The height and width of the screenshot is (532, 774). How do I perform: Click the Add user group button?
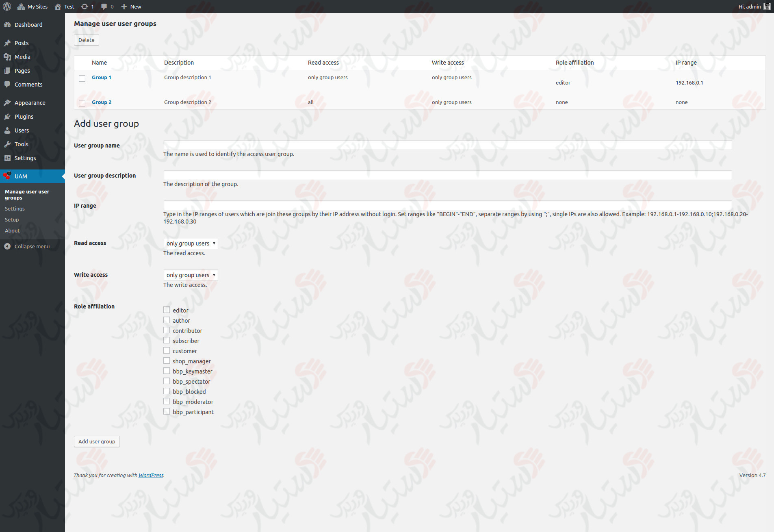pyautogui.click(x=96, y=441)
